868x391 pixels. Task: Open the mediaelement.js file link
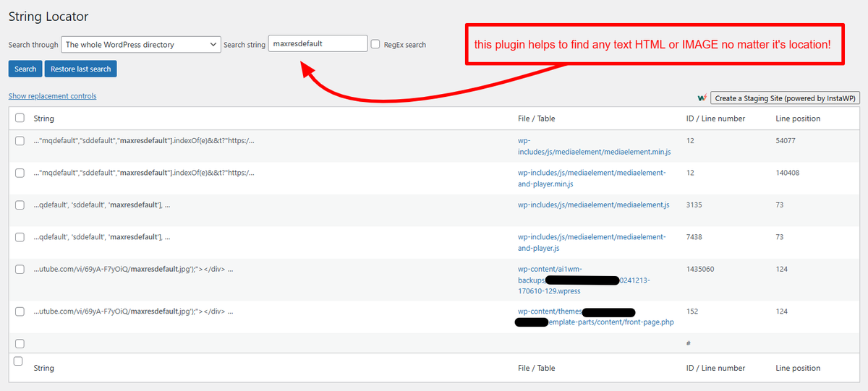click(x=593, y=205)
